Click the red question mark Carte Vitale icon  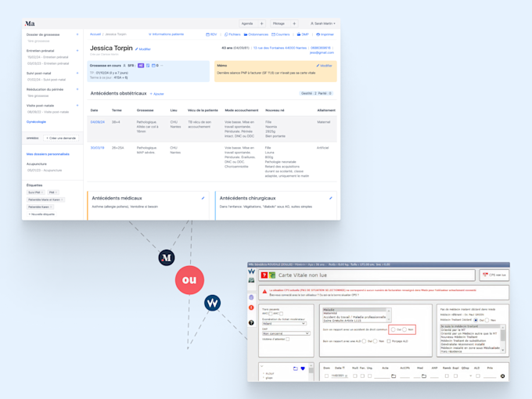tap(264, 275)
